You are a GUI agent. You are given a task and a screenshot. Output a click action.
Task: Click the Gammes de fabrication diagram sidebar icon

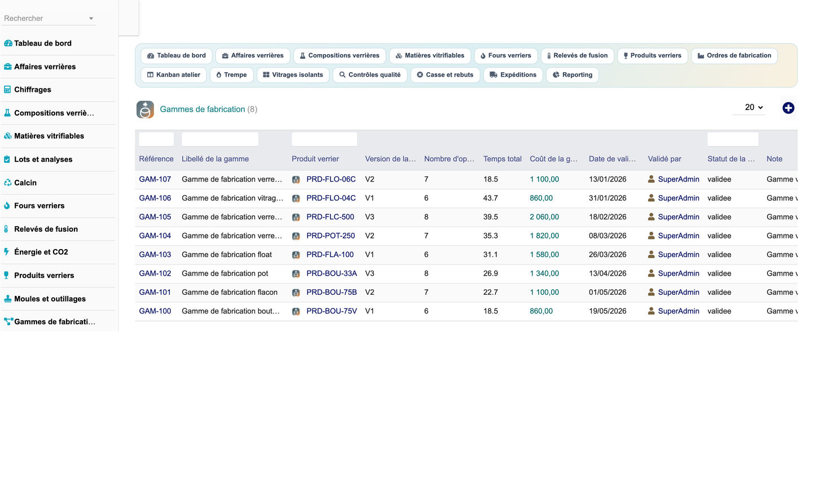pyautogui.click(x=8, y=322)
